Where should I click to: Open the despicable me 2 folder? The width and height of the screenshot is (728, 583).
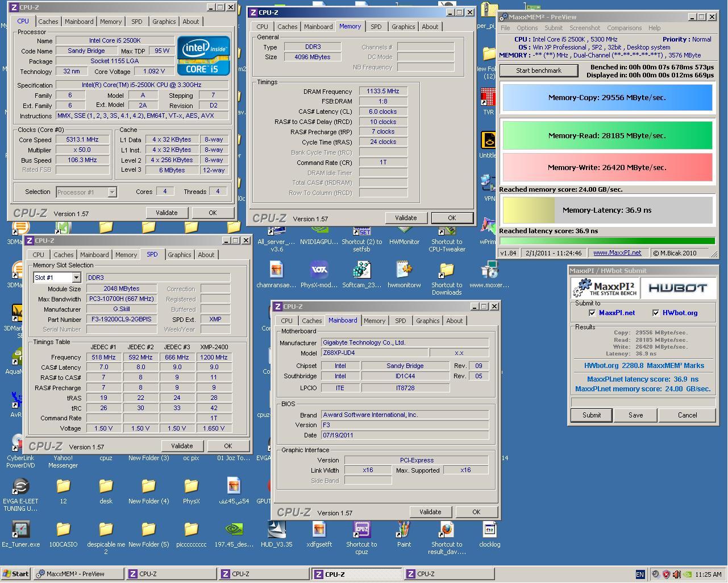106,537
